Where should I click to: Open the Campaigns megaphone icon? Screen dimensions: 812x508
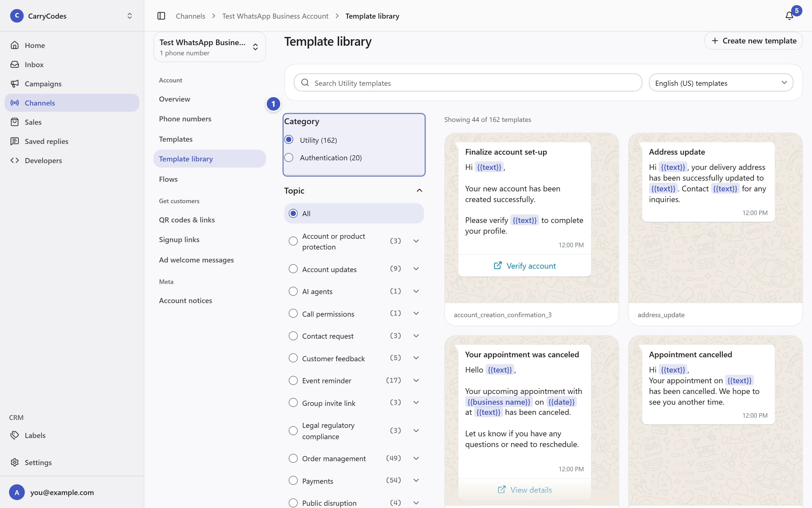pyautogui.click(x=15, y=83)
